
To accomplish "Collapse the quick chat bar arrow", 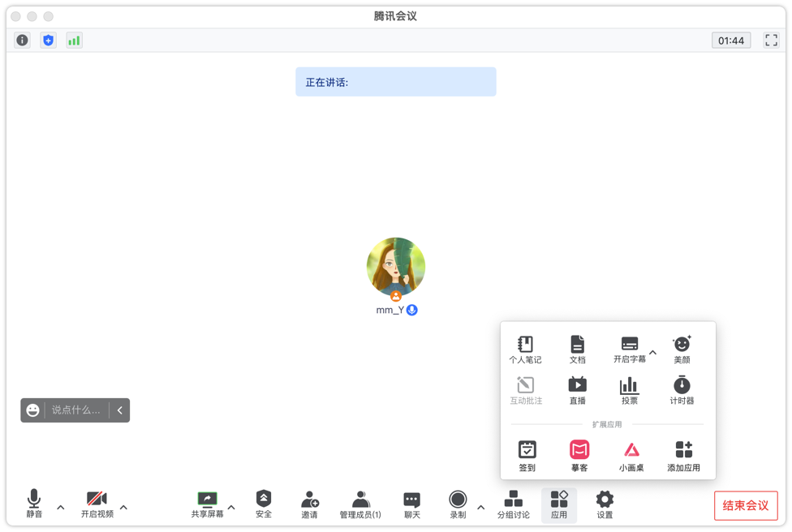I will point(120,410).
